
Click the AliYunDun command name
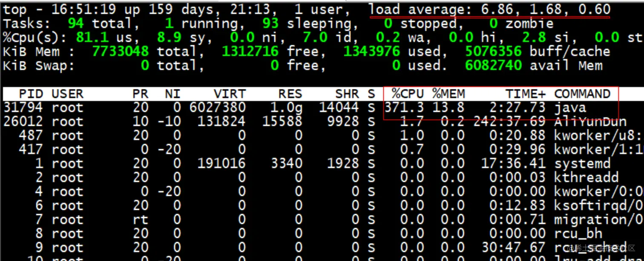click(590, 122)
